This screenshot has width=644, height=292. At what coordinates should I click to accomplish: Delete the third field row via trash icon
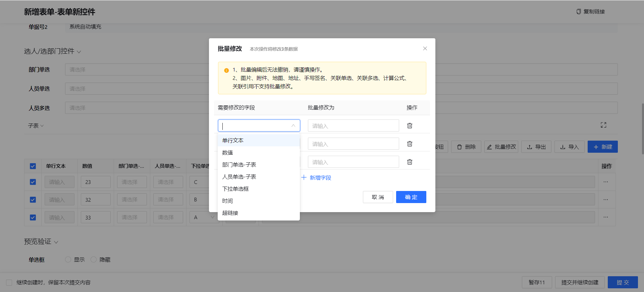tap(410, 162)
